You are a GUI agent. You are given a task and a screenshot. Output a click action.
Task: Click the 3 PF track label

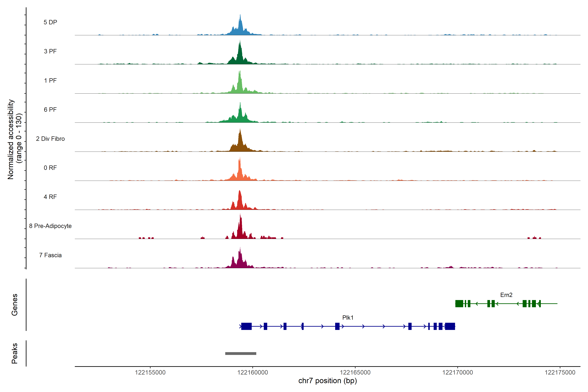click(x=50, y=51)
